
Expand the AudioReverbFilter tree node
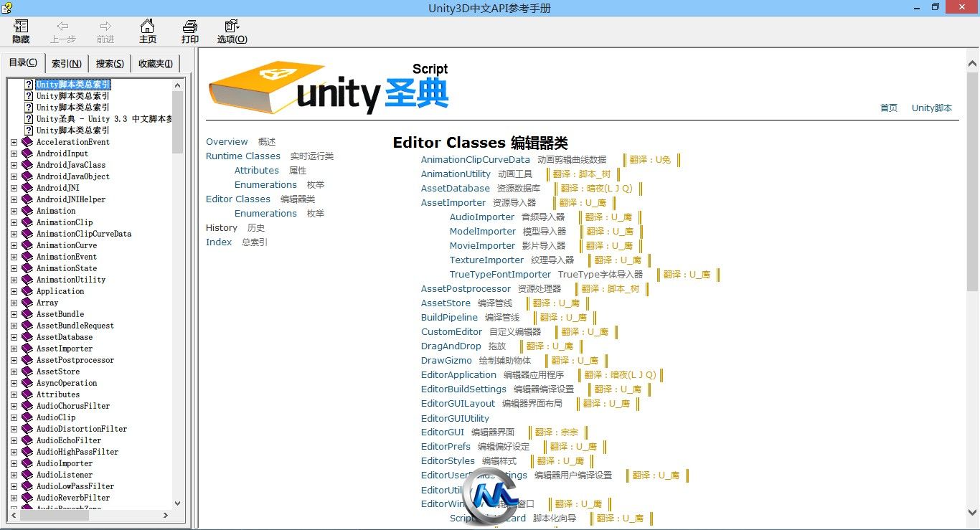(14, 498)
